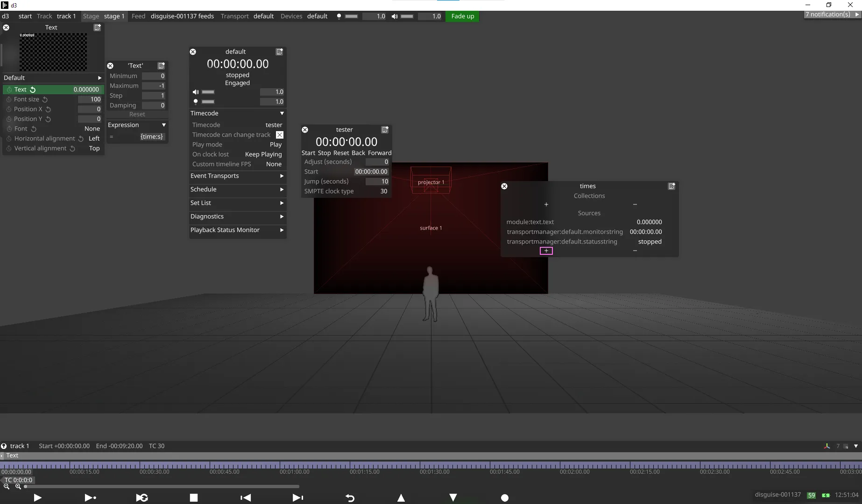Click the plus icon under Sources in times panel
The width and height of the screenshot is (862, 504).
pyautogui.click(x=545, y=251)
